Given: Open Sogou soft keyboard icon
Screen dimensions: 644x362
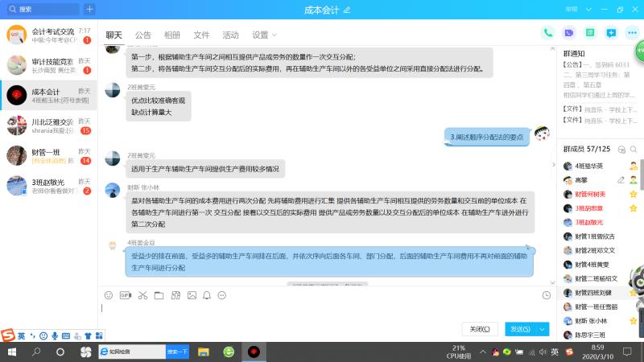Looking at the screenshot, I should tap(66, 335).
